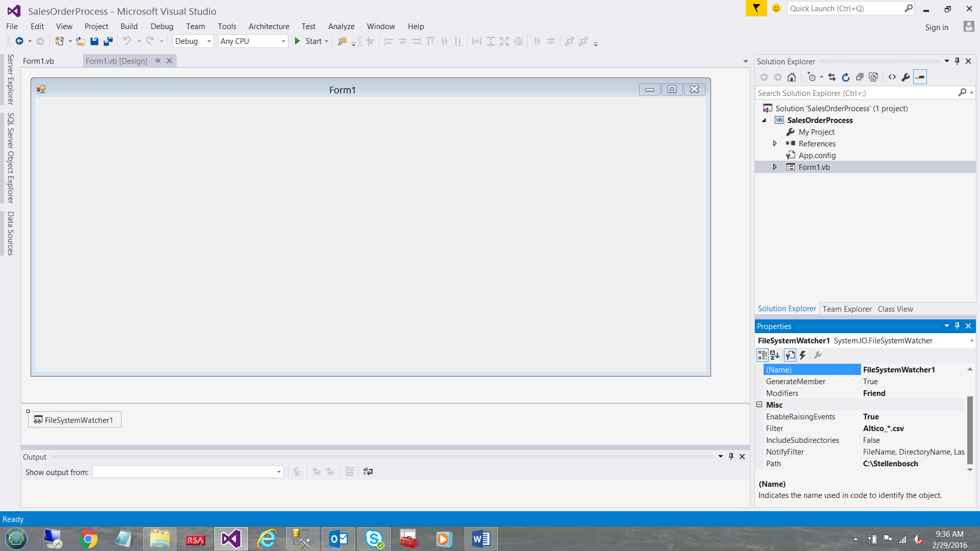
Task: Click the Undo icon on the toolbar
Action: 128,41
